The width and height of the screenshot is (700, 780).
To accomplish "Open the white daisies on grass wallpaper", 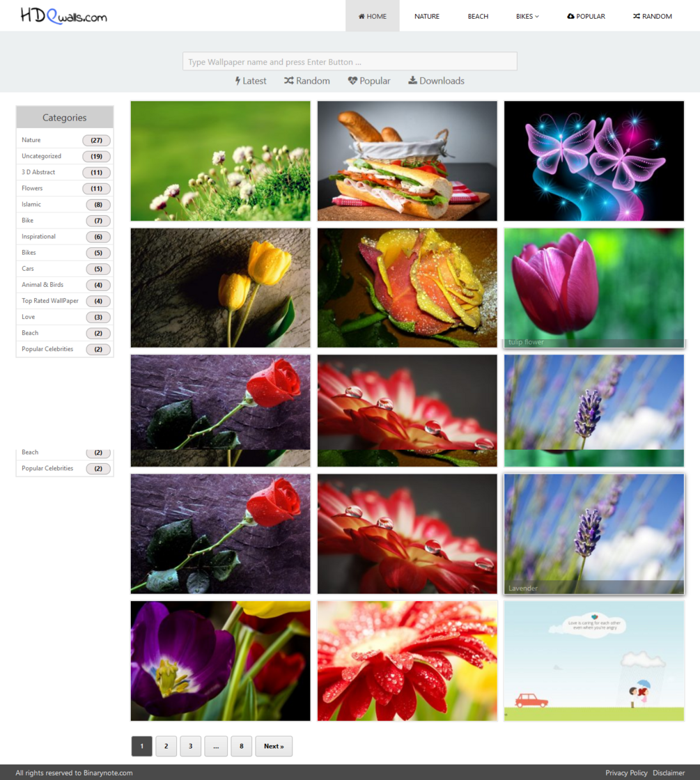I will coord(220,161).
